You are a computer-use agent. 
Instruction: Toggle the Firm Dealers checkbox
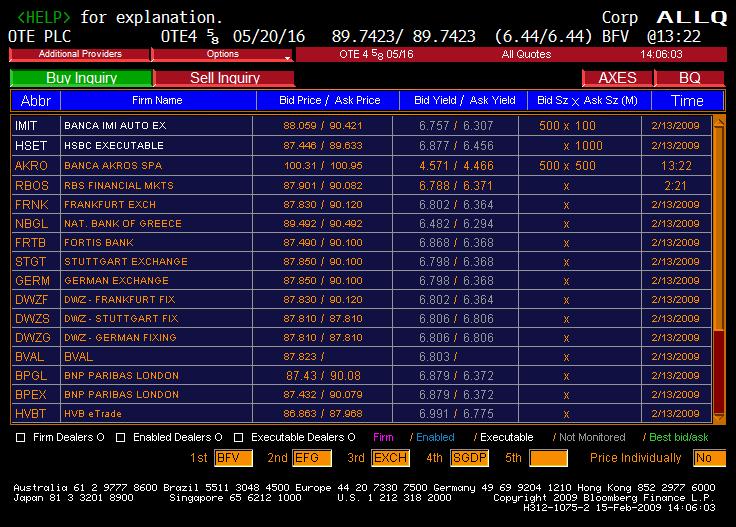coord(21,437)
